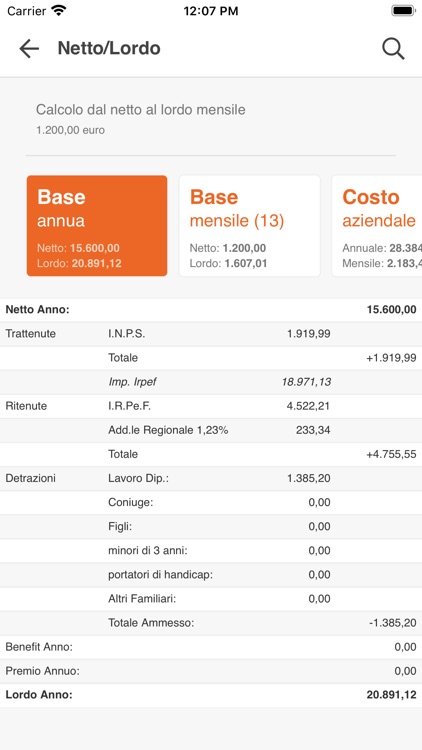Select the 'Totale Ammesso:' row label
This screenshot has width=422, height=750.
151,623
